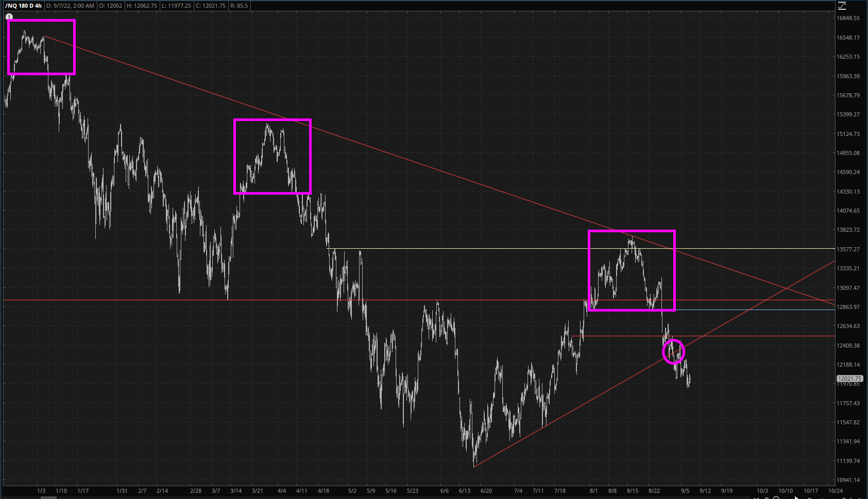Screen dimensions: 868x499
Task: Click the 12409.38 price axis label
Action: (848, 346)
